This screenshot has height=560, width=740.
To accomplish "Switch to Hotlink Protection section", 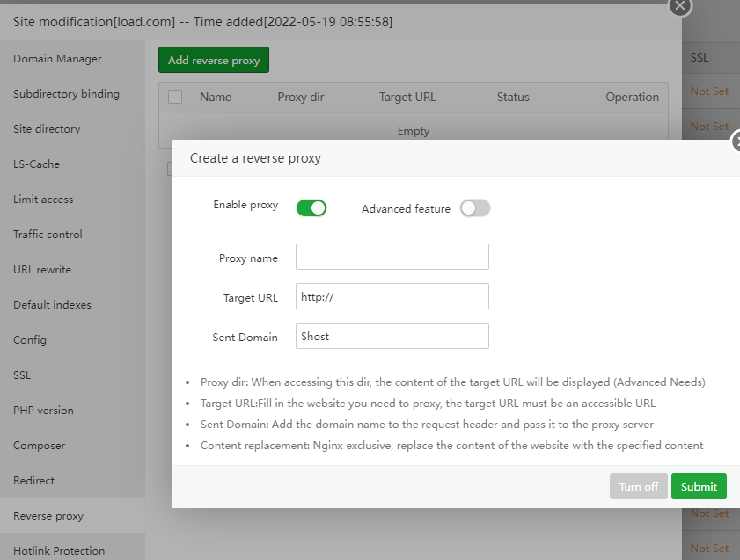I will click(x=59, y=550).
